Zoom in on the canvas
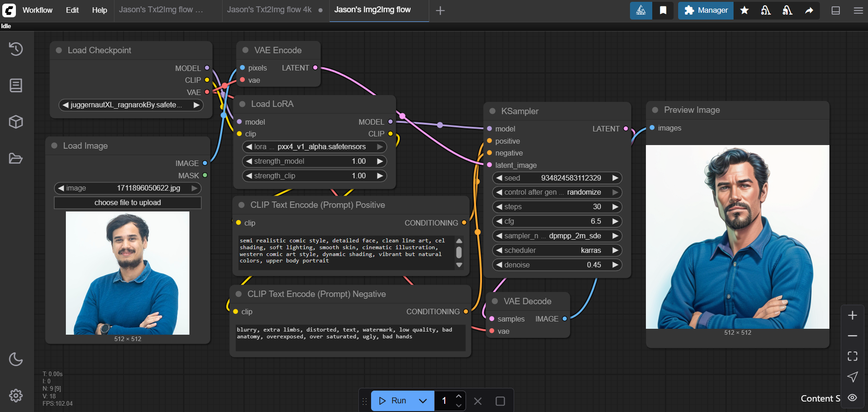The image size is (868, 412). (853, 315)
